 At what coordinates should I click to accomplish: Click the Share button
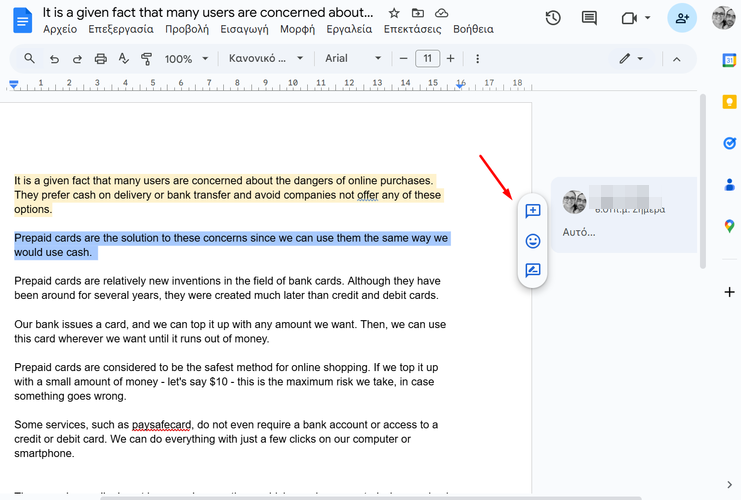tap(683, 18)
